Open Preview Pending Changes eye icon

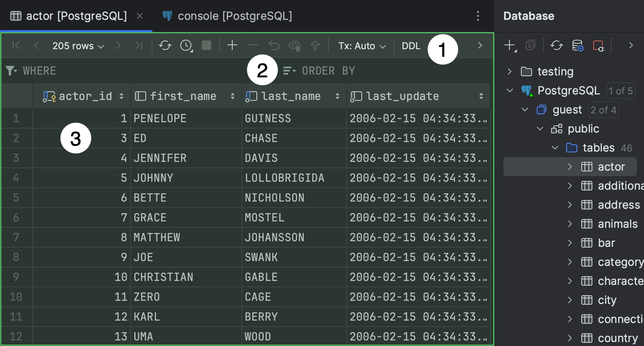point(295,46)
